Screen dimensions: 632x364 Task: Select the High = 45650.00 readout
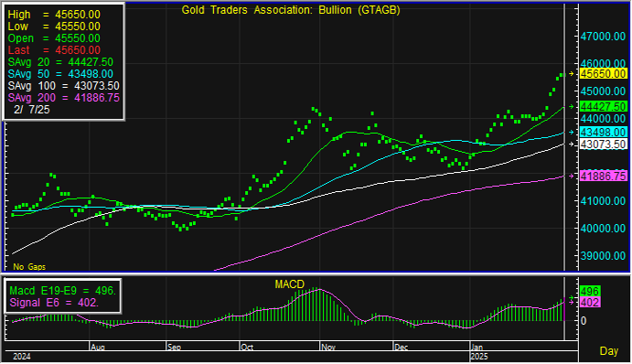pyautogui.click(x=54, y=15)
